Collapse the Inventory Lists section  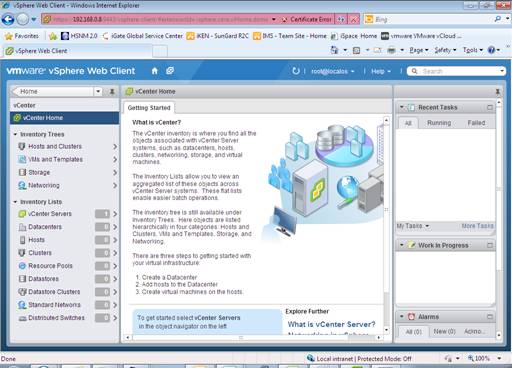click(x=15, y=202)
